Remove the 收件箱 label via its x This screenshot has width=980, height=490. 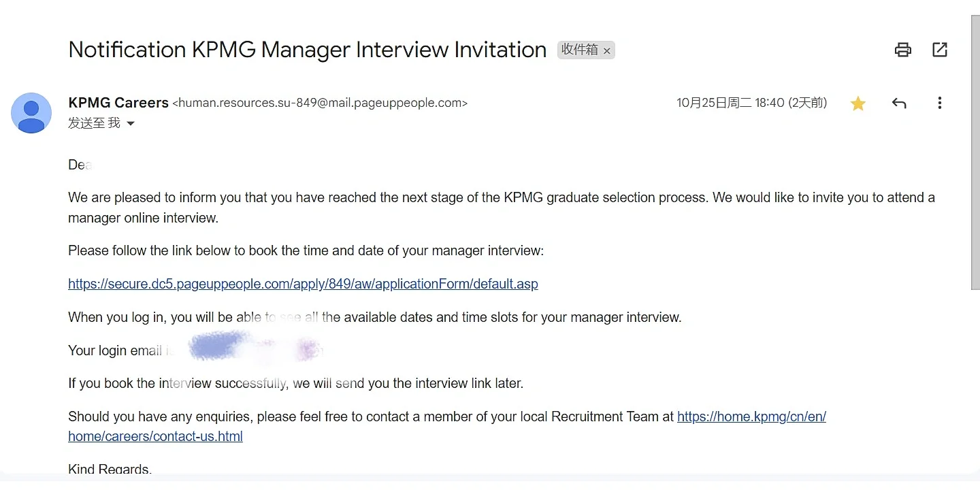(x=607, y=51)
